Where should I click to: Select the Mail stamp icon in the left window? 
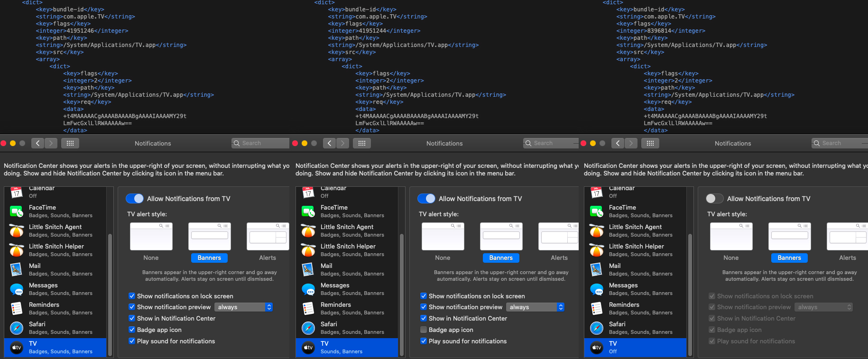(17, 270)
